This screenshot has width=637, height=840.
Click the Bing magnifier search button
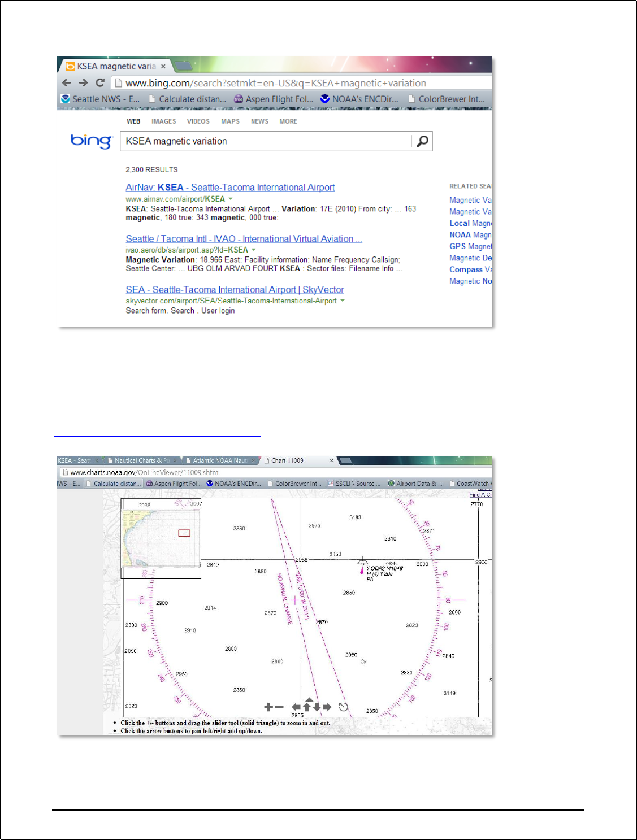[422, 141]
